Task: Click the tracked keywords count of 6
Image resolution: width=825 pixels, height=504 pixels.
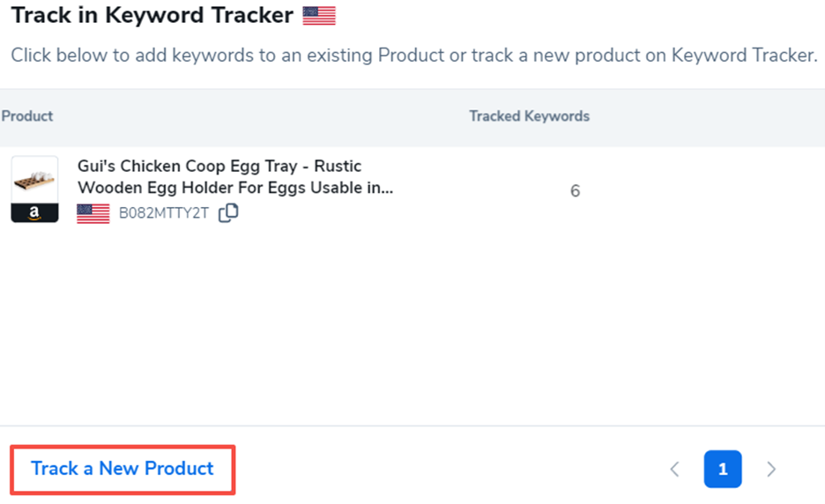Action: [x=575, y=191]
